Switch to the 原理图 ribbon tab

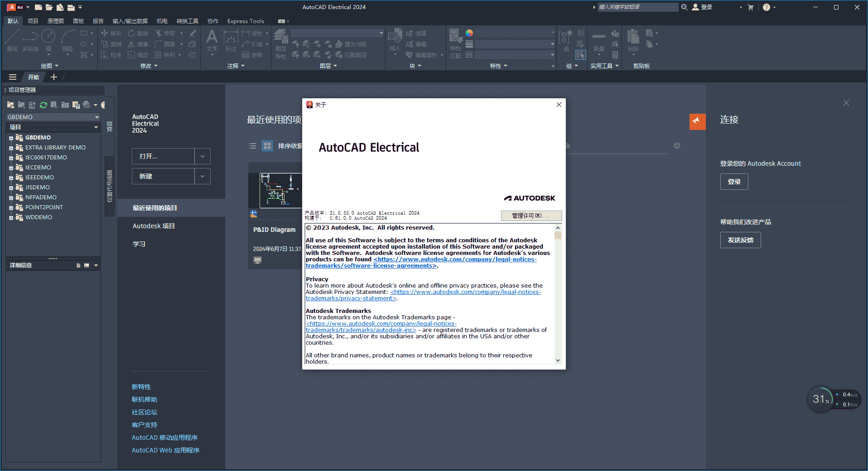[x=55, y=21]
